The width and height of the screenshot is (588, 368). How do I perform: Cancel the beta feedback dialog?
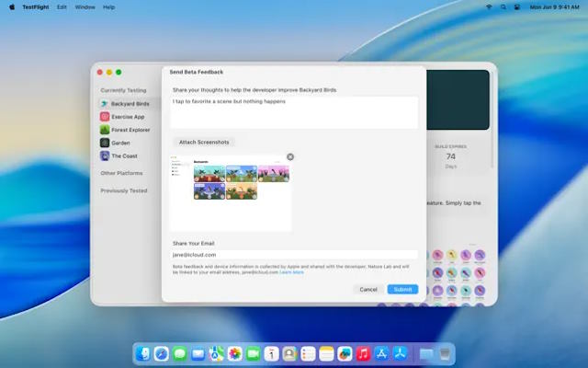coord(368,289)
